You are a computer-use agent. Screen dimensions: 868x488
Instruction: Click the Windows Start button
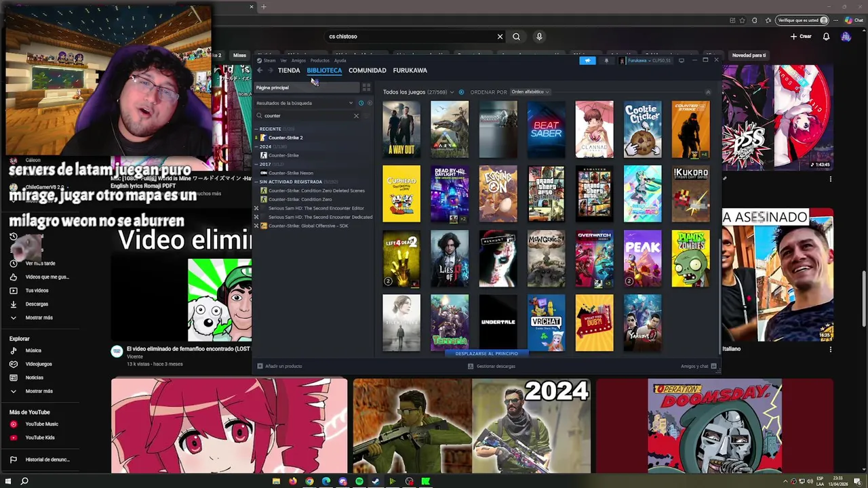tap(7, 481)
